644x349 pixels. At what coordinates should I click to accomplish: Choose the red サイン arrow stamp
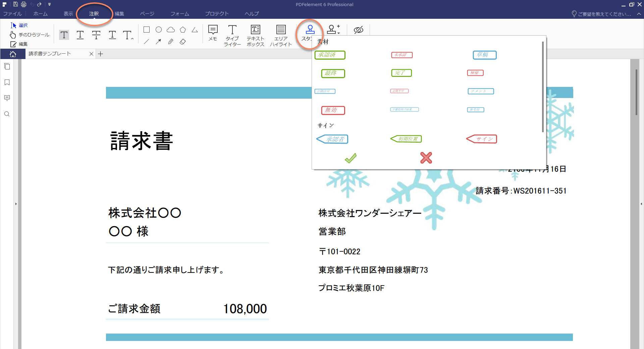tap(482, 139)
